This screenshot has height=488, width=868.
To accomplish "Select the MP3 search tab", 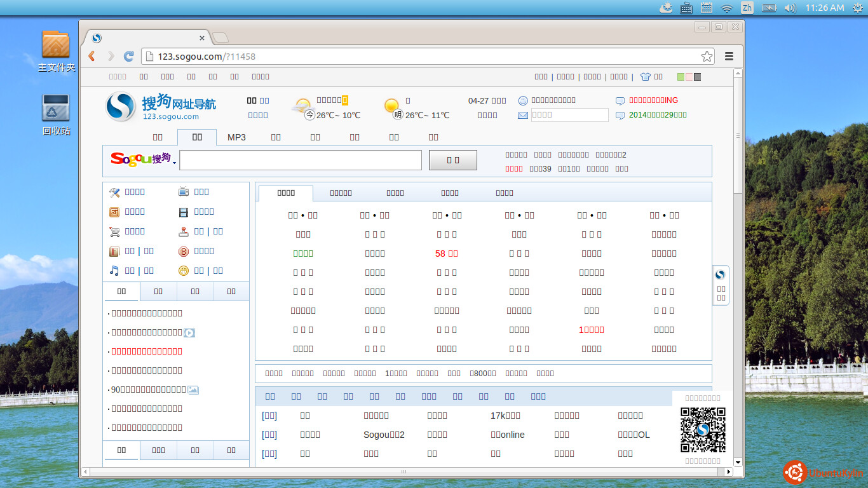I will point(236,137).
